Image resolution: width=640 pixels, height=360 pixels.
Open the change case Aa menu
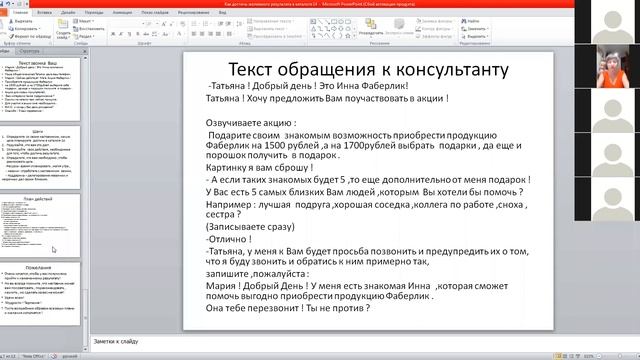(165, 34)
